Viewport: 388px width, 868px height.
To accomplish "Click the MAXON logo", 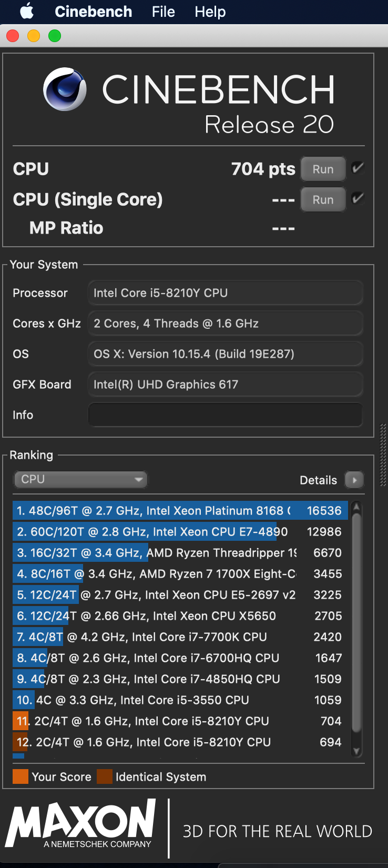I will pyautogui.click(x=80, y=823).
